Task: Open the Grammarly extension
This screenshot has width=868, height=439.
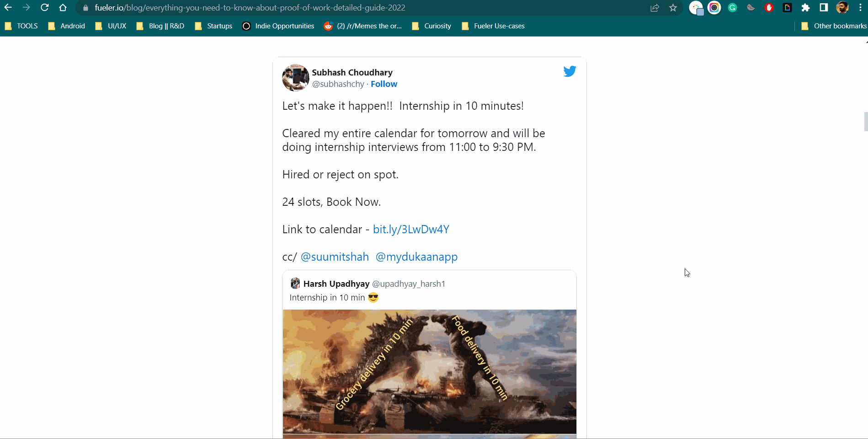Action: (732, 8)
